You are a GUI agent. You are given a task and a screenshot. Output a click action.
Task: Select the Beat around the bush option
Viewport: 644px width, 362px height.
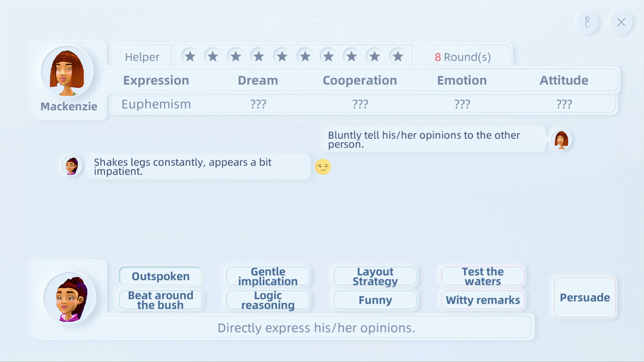coord(160,300)
